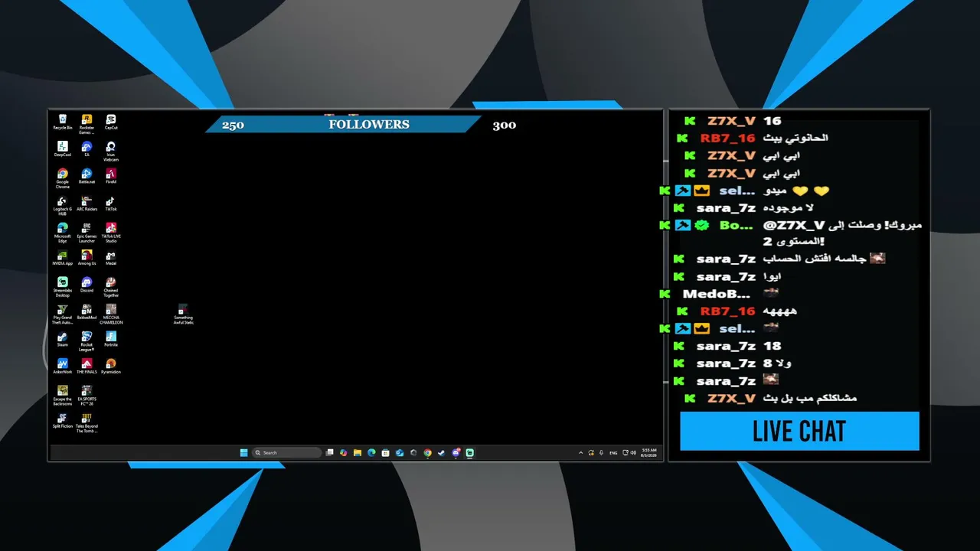Screen dimensions: 980x551
Task: Open the Recycle Bin desktop icon
Action: 63,122
